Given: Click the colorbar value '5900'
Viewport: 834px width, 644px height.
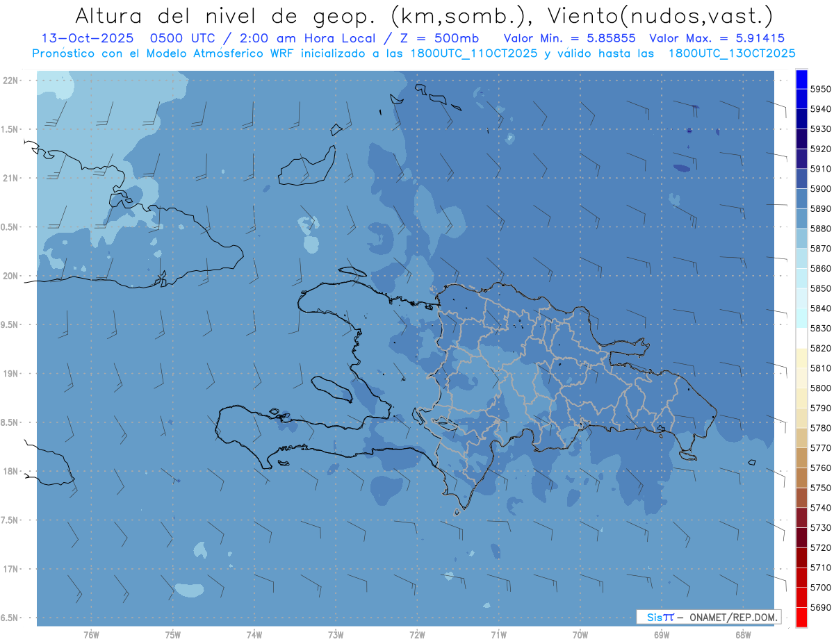Looking at the screenshot, I should click(821, 188).
